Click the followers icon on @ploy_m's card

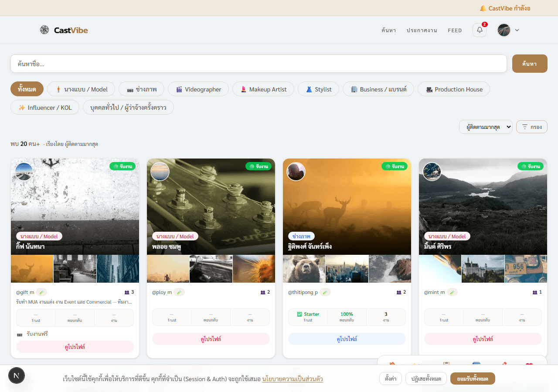click(x=263, y=292)
